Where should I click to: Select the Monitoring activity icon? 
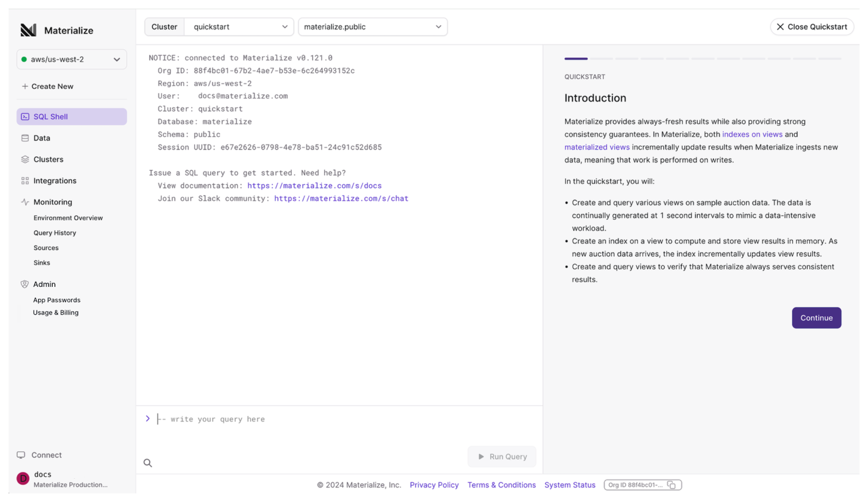click(x=25, y=201)
